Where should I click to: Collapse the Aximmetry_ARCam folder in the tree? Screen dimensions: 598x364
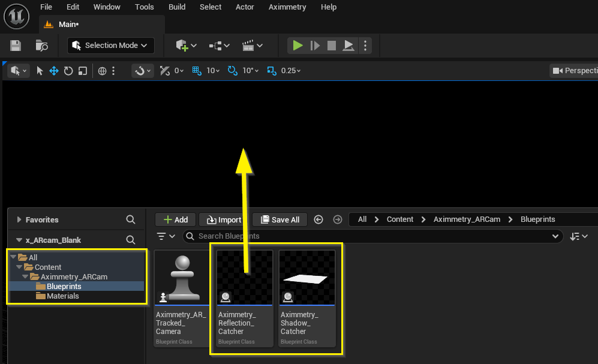[25, 277]
